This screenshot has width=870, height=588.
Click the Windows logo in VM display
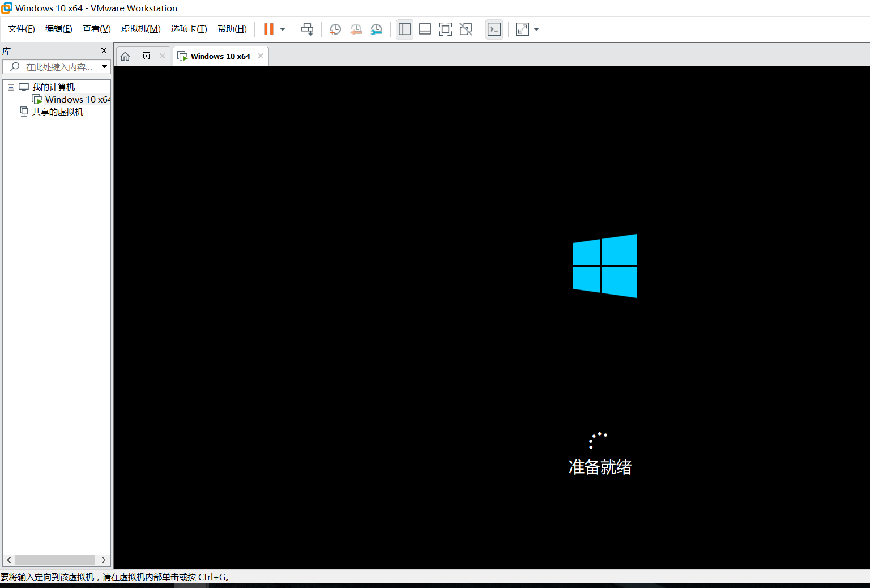pos(604,266)
